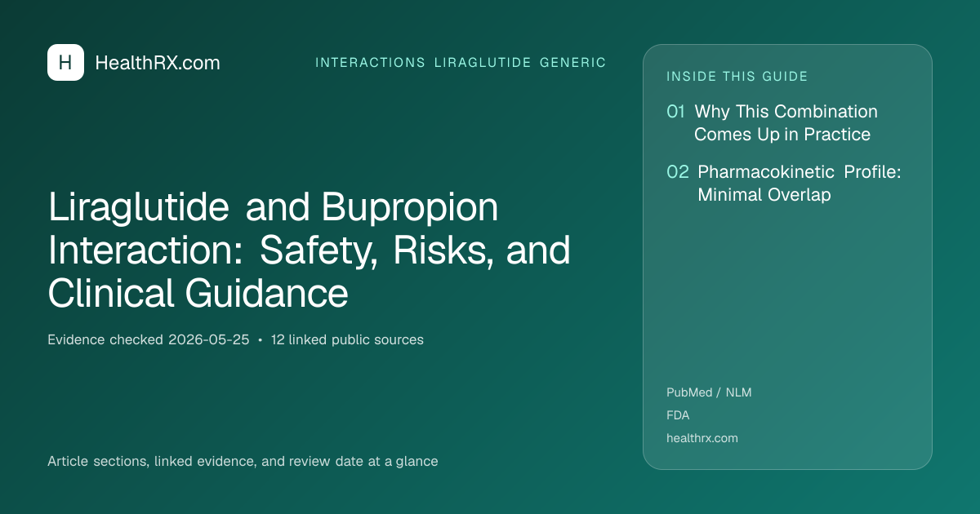Click the 12 linked public sources text

(347, 339)
